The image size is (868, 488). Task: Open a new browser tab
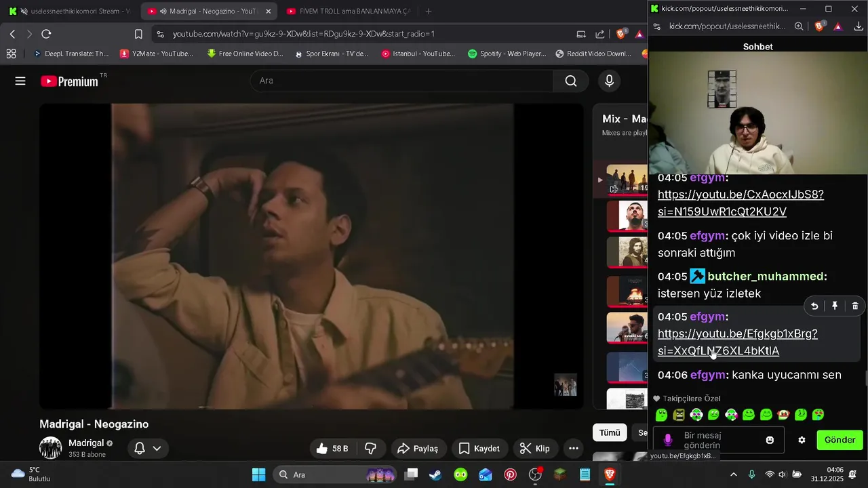coord(428,12)
